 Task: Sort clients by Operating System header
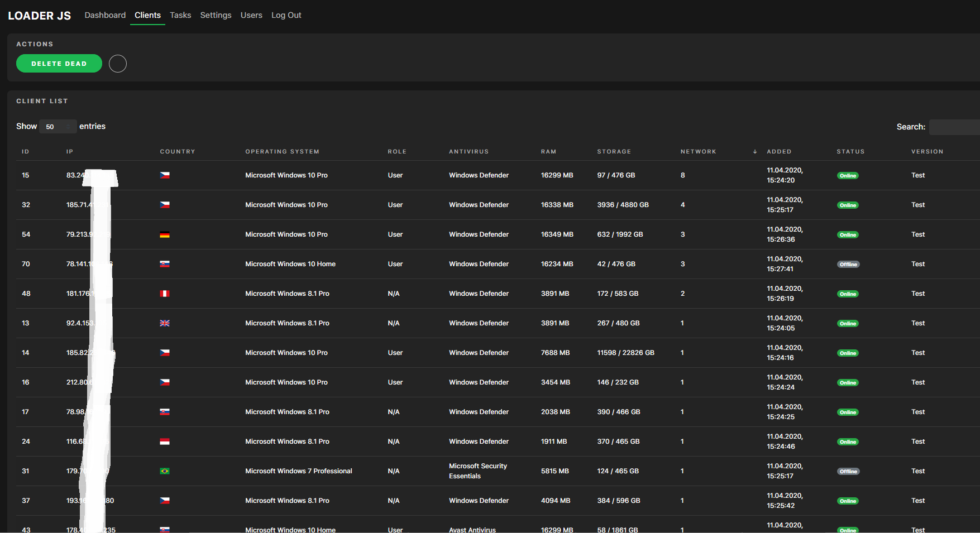click(282, 152)
